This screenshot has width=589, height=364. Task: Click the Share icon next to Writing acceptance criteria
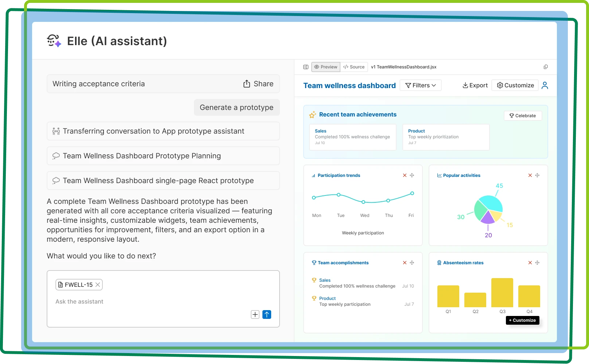click(246, 83)
